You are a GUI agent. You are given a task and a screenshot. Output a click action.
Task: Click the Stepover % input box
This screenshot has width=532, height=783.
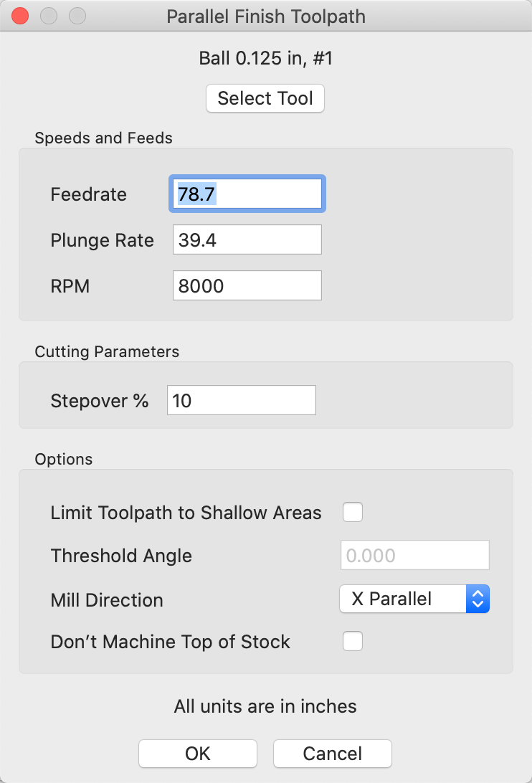click(242, 400)
